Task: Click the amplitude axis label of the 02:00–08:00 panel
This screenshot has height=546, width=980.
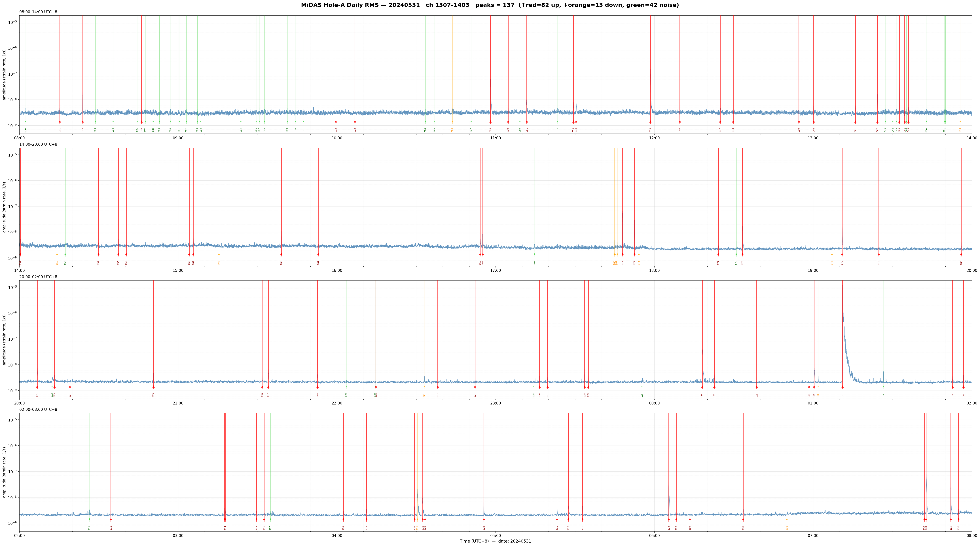Action: coord(5,472)
